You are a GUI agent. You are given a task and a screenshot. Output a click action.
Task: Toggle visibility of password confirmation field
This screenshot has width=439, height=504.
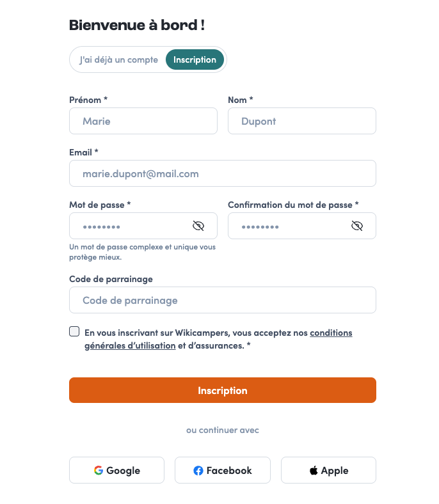pyautogui.click(x=357, y=226)
